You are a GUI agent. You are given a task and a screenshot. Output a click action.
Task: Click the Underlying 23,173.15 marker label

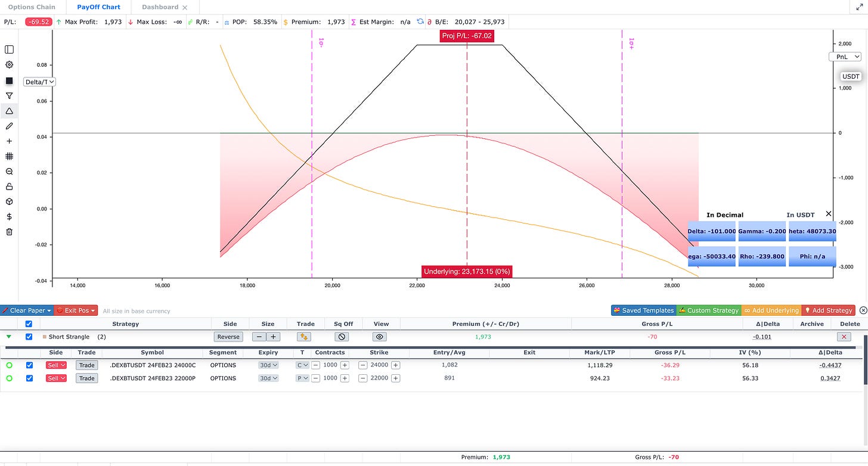pos(467,272)
